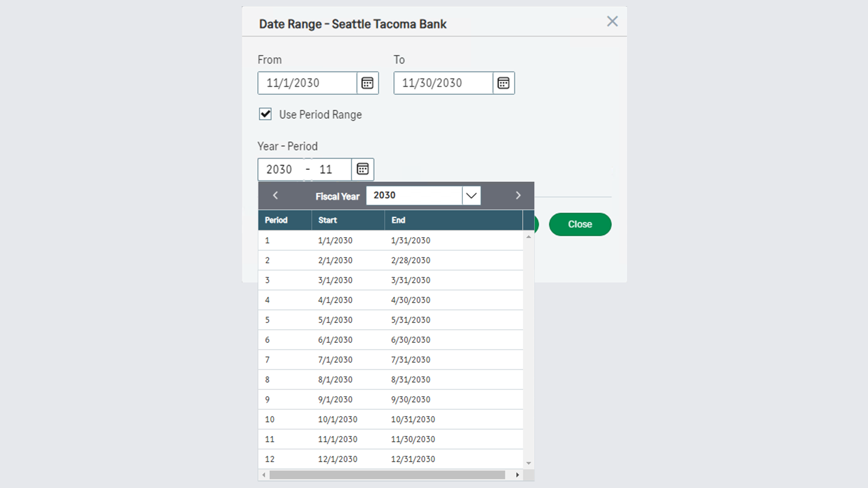The image size is (868, 488).
Task: Click the year 2030 period field
Action: 279,169
